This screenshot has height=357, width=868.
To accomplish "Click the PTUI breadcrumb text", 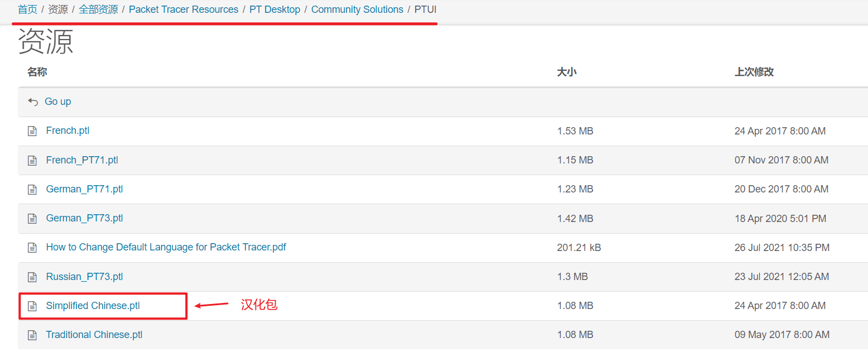I will (x=425, y=9).
